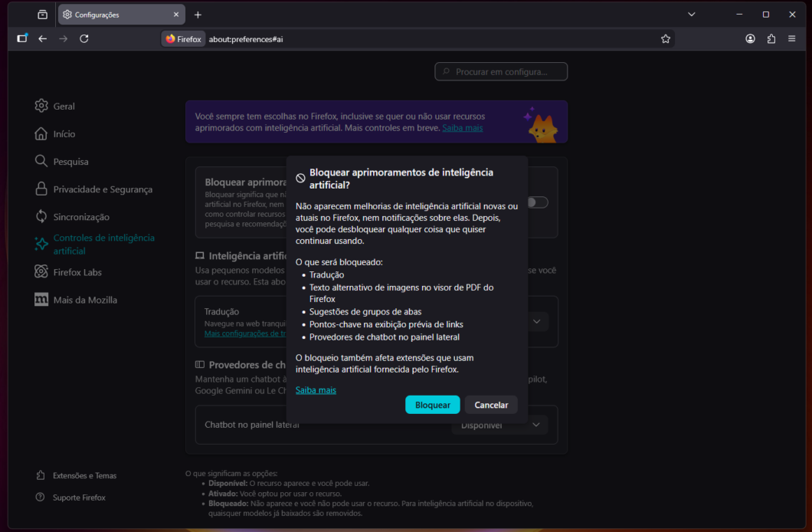This screenshot has width=812, height=532.
Task: Reload the page with the refresh icon
Action: point(84,38)
